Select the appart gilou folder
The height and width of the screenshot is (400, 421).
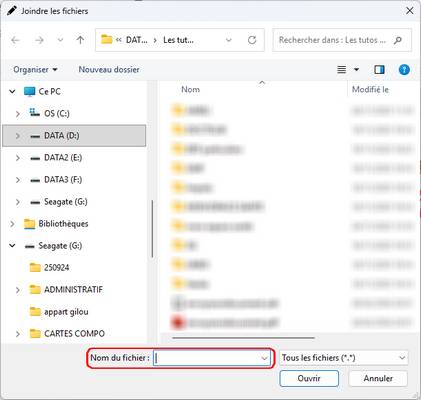point(66,312)
